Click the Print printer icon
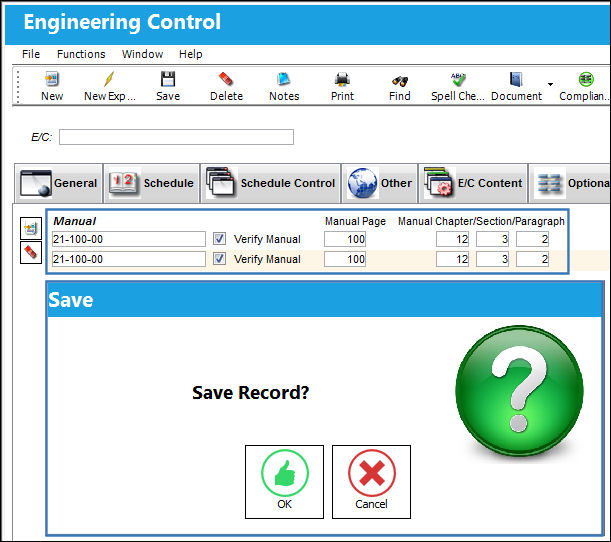The height and width of the screenshot is (542, 611). tap(342, 80)
